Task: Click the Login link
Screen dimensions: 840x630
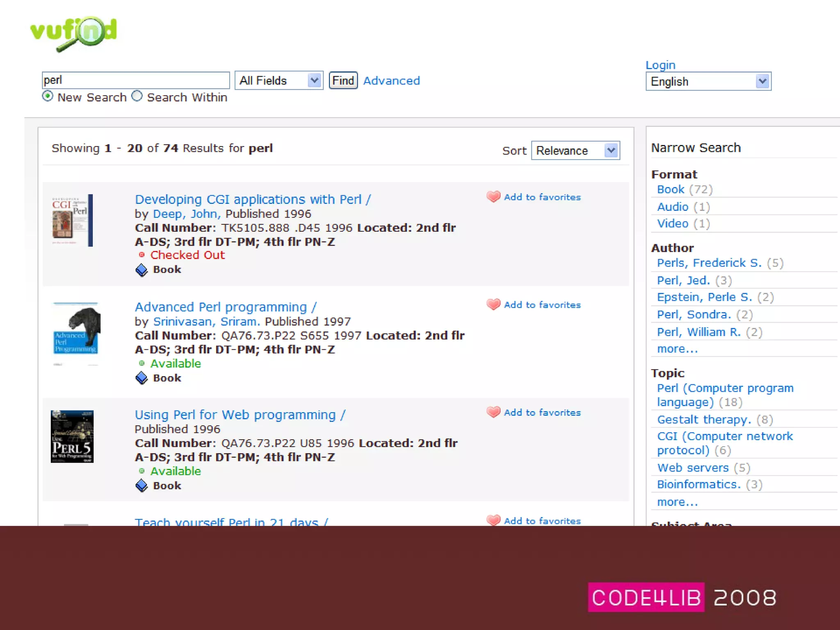Action: pos(660,65)
